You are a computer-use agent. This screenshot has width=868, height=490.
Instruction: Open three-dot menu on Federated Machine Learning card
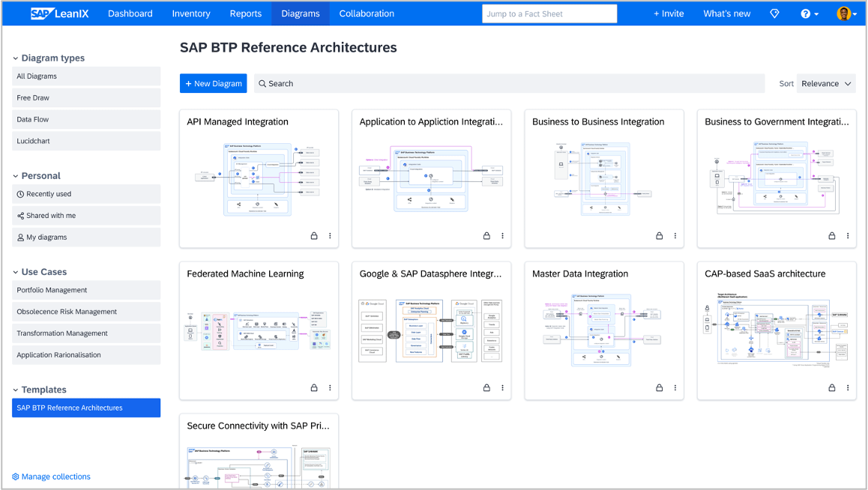[x=330, y=387]
